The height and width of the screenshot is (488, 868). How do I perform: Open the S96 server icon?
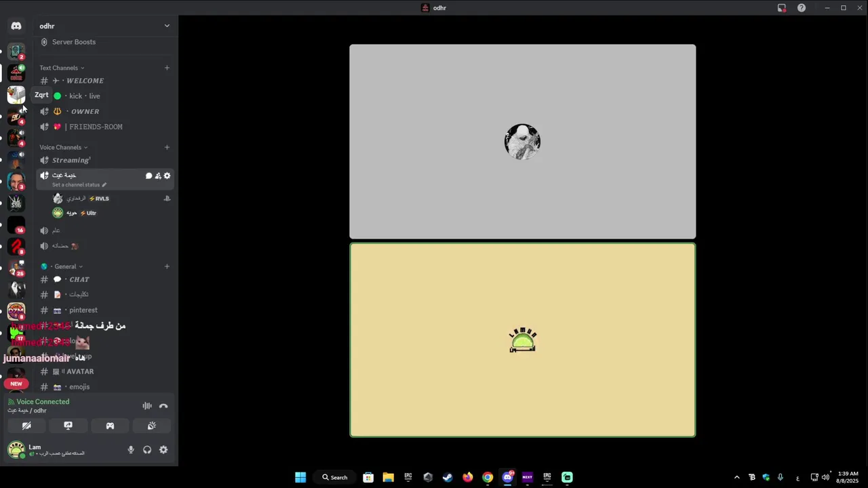16,203
